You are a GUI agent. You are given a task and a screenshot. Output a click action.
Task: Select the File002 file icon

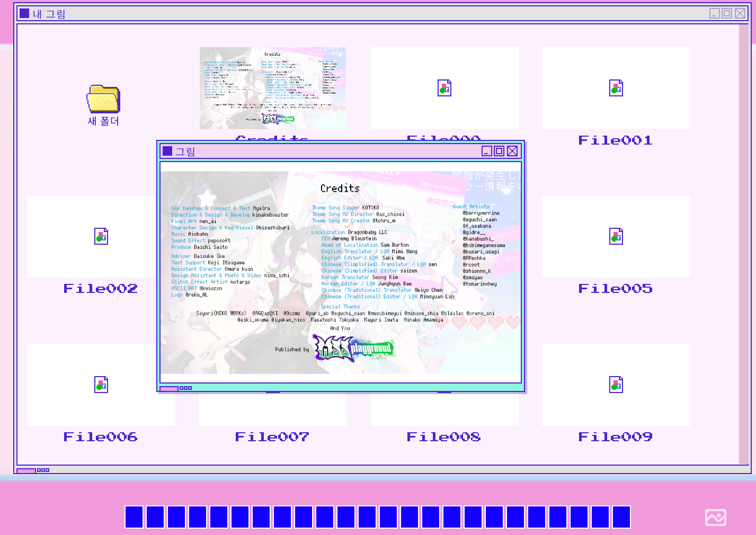pos(101,236)
